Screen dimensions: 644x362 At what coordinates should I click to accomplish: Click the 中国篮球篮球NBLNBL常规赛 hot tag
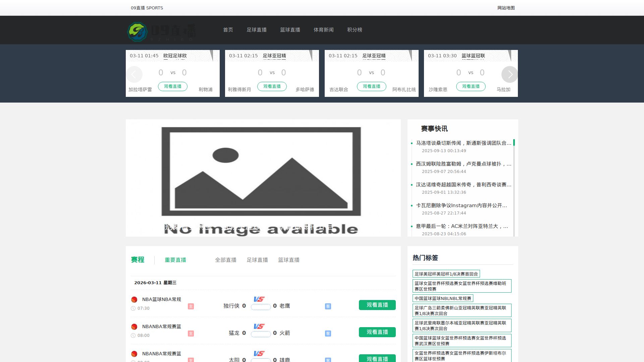pyautogui.click(x=442, y=298)
